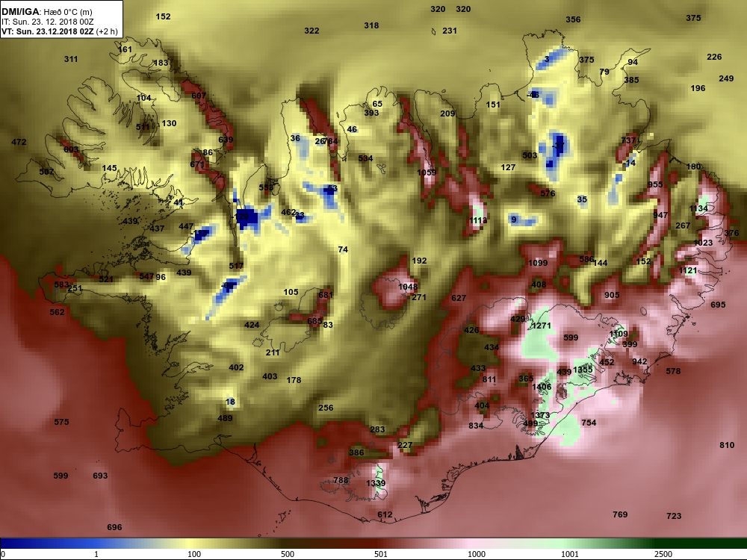Click the map value '769'
Screen dimensions: 747x560
[620, 514]
